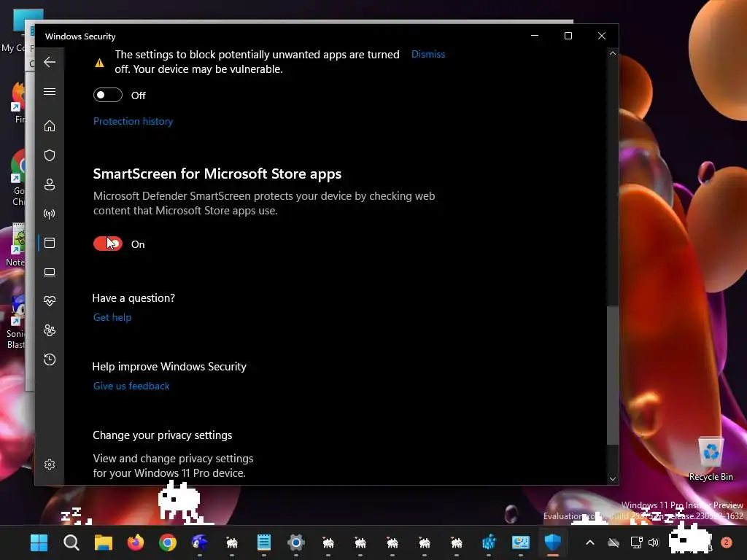The height and width of the screenshot is (560, 747).
Task: Launch Google Chrome from the taskbar
Action: point(168,542)
